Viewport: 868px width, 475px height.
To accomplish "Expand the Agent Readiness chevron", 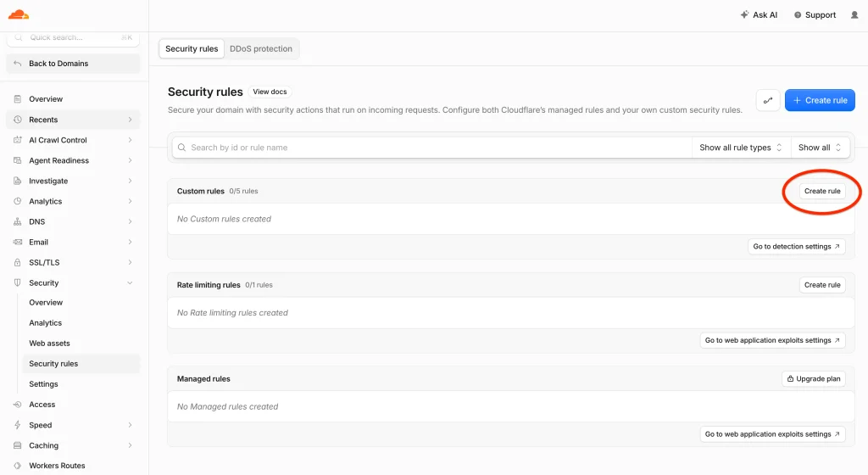I will [x=130, y=160].
